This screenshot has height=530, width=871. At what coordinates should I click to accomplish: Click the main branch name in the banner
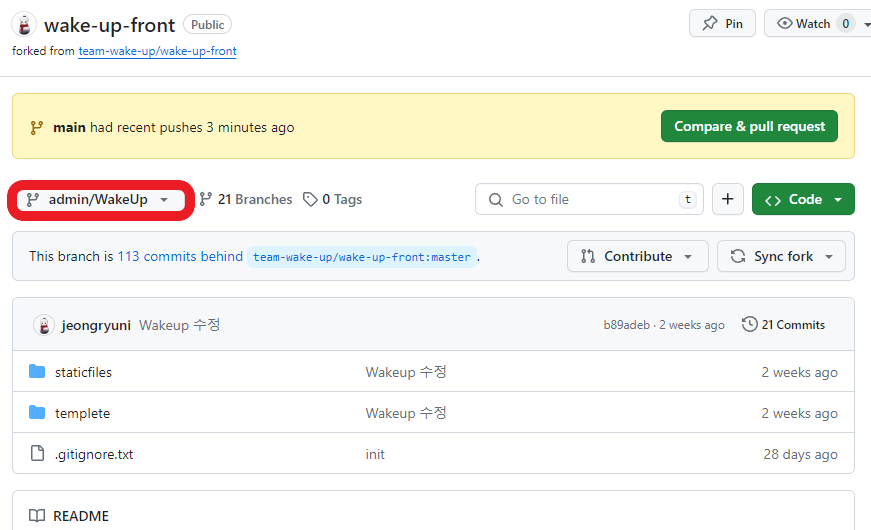pos(69,127)
